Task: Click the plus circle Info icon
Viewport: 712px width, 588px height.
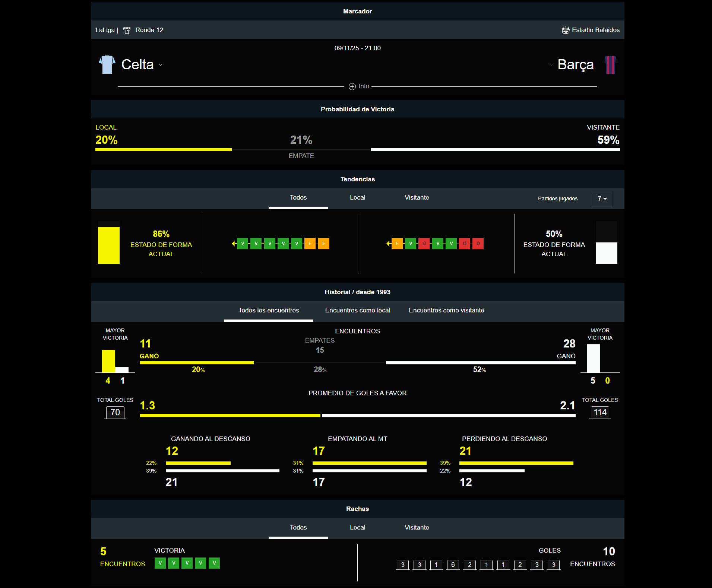Action: click(x=352, y=86)
